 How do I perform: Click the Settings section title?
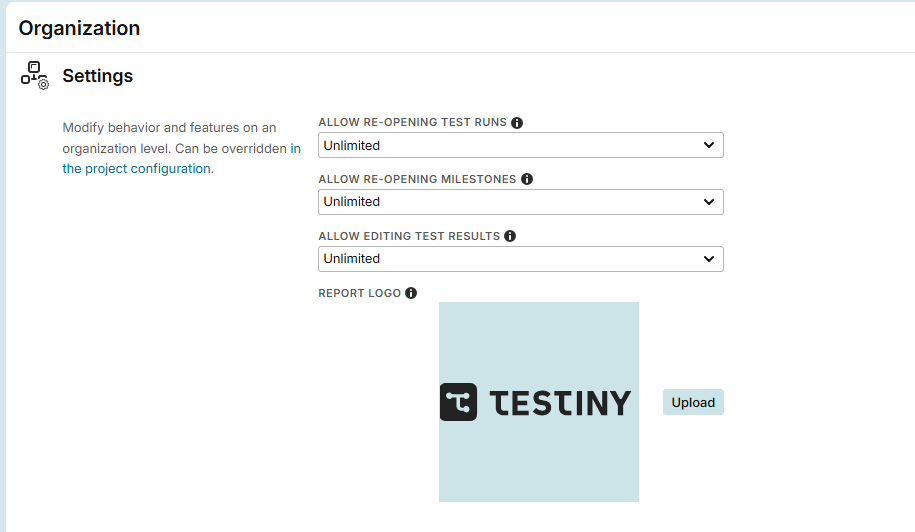(x=97, y=76)
